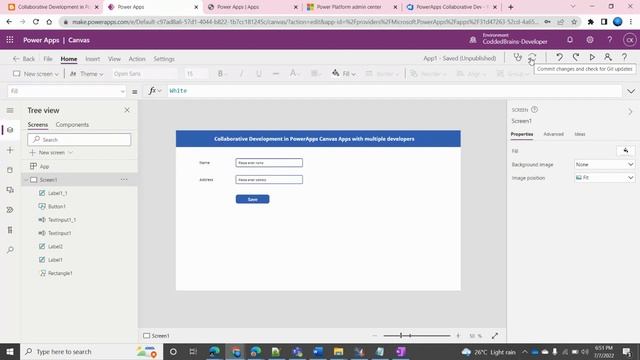
Task: Switch to the Ideas tab
Action: (580, 134)
